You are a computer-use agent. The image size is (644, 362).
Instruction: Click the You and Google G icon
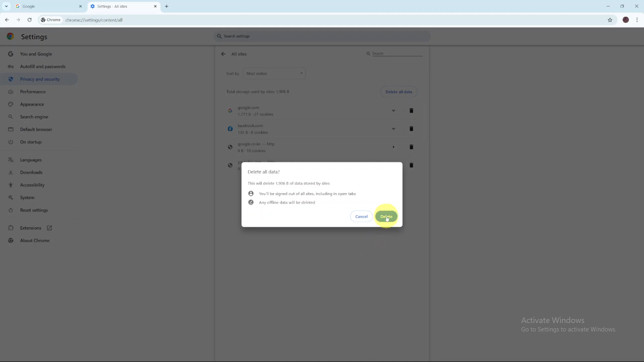click(x=11, y=54)
